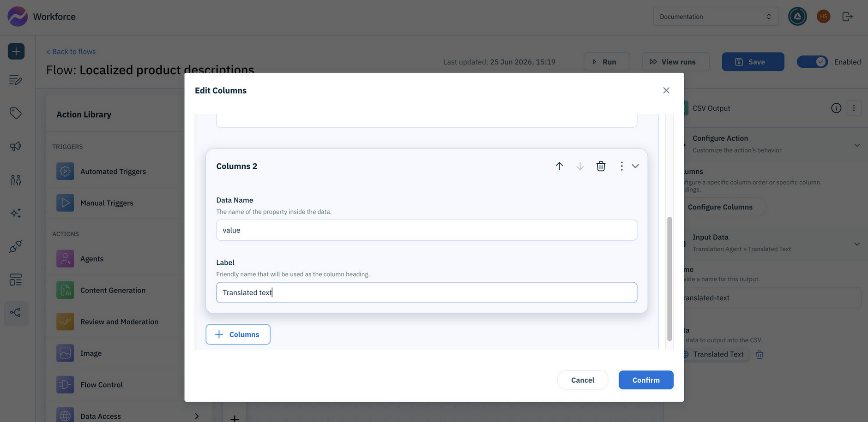Click the Data Name input field

[x=427, y=230]
